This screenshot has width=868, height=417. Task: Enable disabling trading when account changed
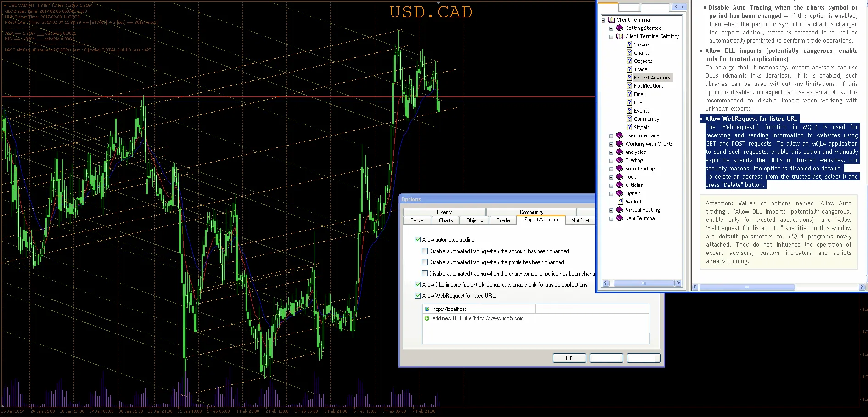coord(425,251)
